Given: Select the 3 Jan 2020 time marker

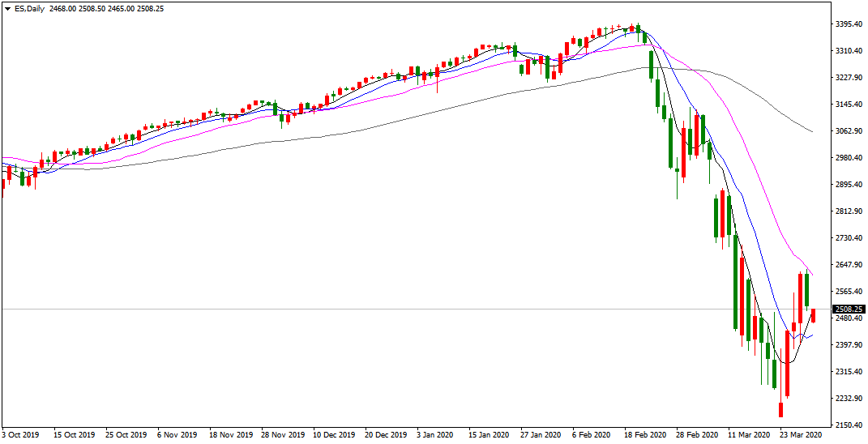Looking at the screenshot, I should point(435,434).
